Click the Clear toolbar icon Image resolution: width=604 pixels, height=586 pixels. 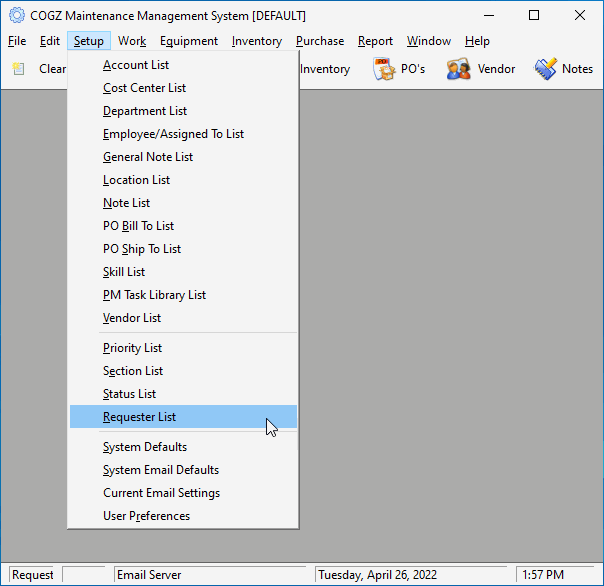point(18,69)
